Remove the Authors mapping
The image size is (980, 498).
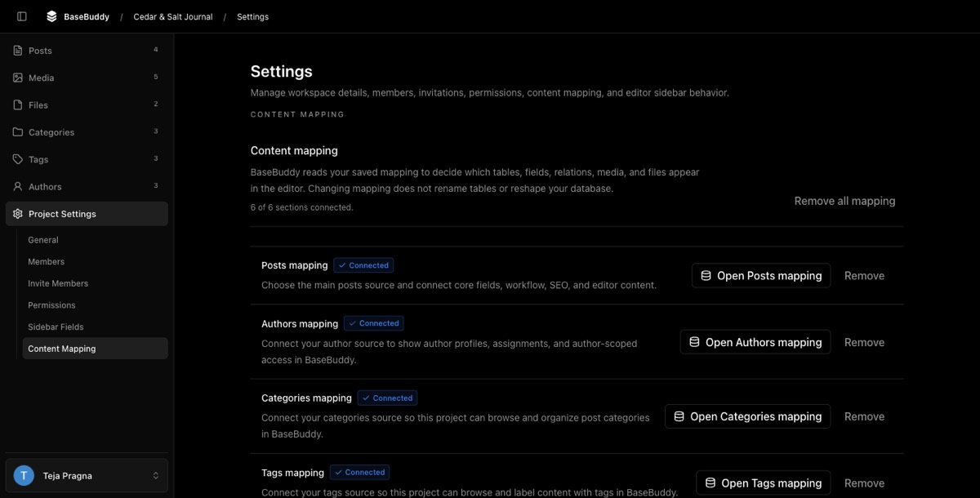864,342
